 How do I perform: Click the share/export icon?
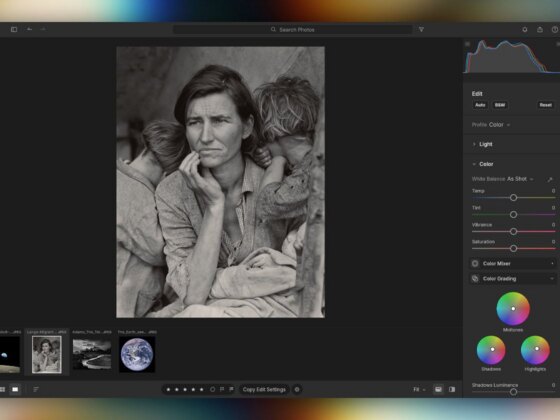pos(540,30)
